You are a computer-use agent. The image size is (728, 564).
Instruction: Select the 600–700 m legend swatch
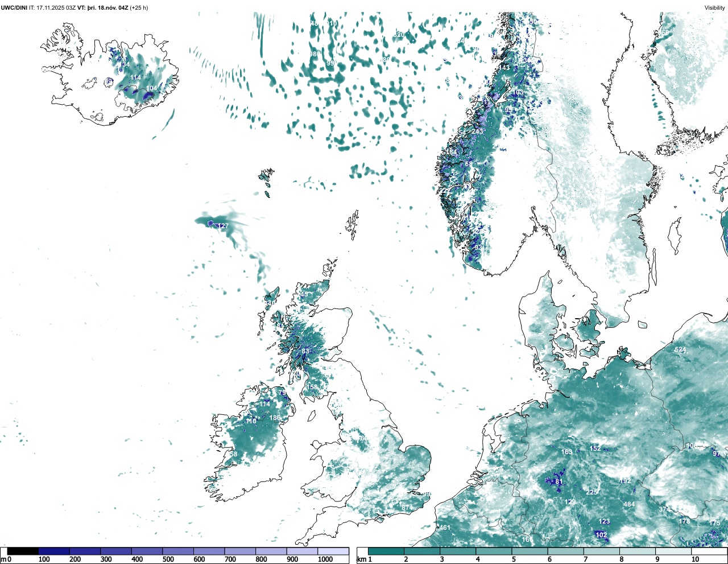coord(209,551)
